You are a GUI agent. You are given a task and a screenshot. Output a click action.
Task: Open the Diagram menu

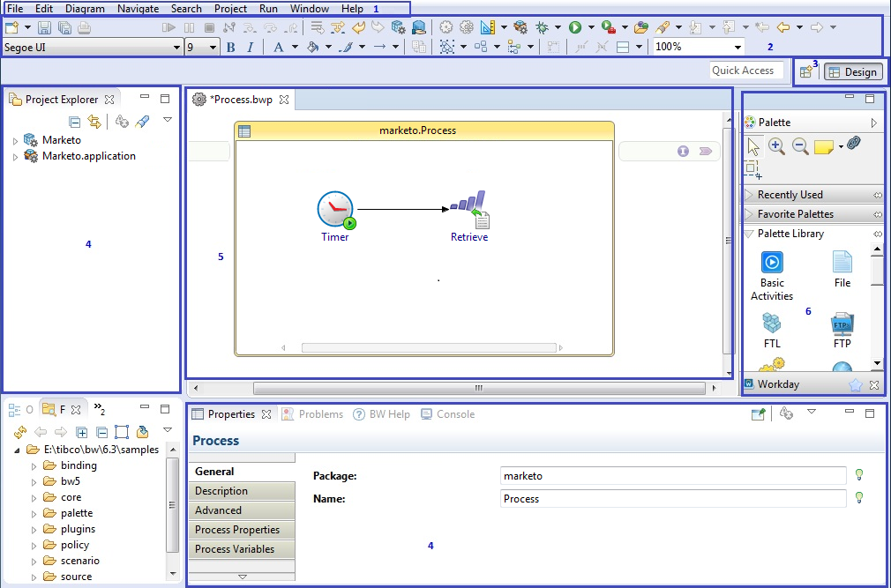(x=85, y=9)
